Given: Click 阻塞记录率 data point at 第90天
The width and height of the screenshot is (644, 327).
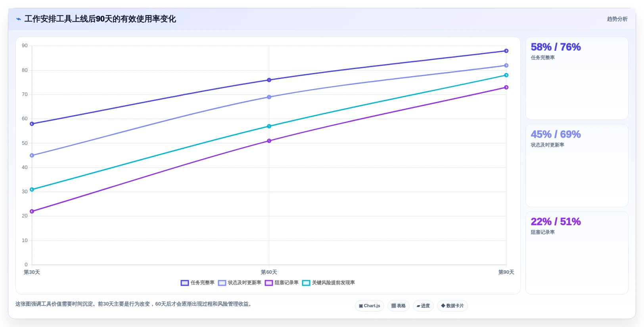Looking at the screenshot, I should coord(506,87).
